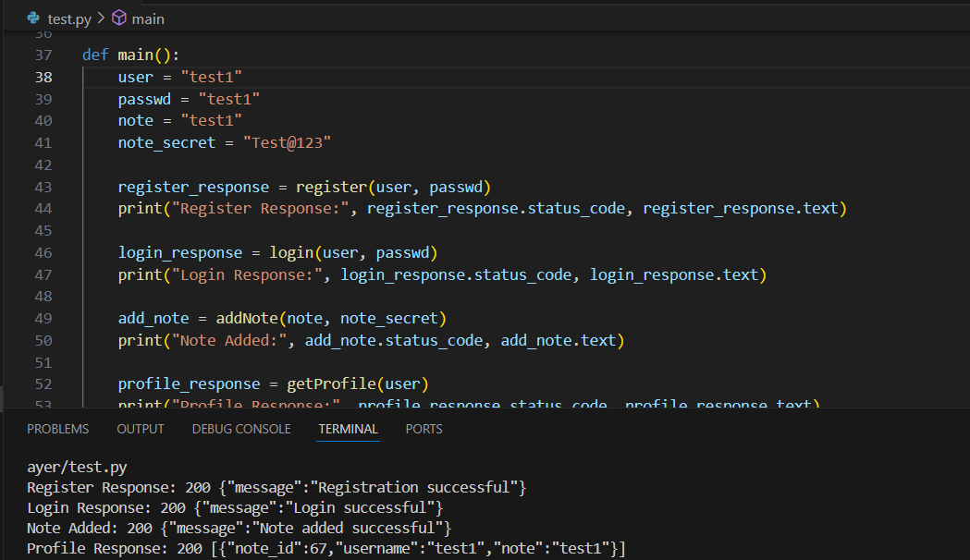Click the Python file icon in breadcrumb
The height and width of the screenshot is (560, 970).
(x=33, y=18)
